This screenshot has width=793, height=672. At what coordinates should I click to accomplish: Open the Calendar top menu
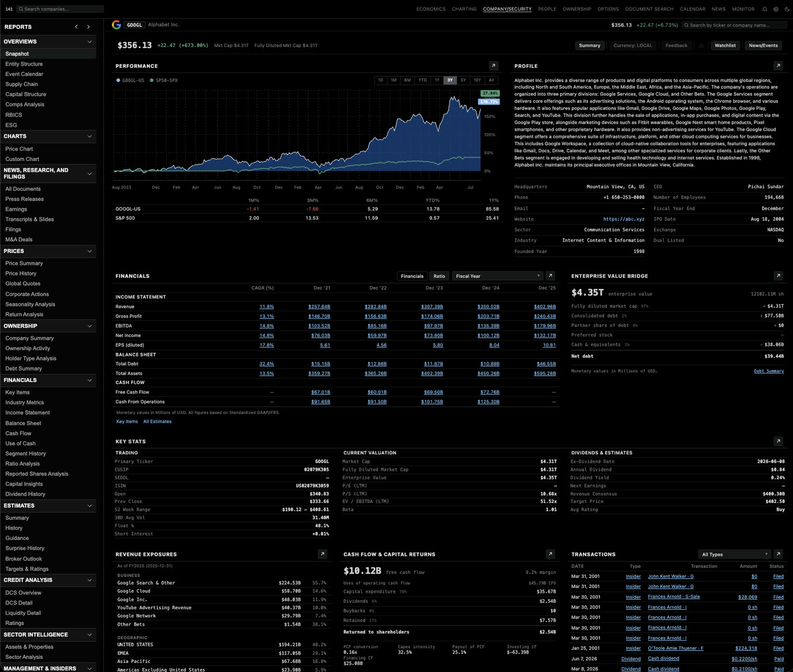tap(693, 9)
